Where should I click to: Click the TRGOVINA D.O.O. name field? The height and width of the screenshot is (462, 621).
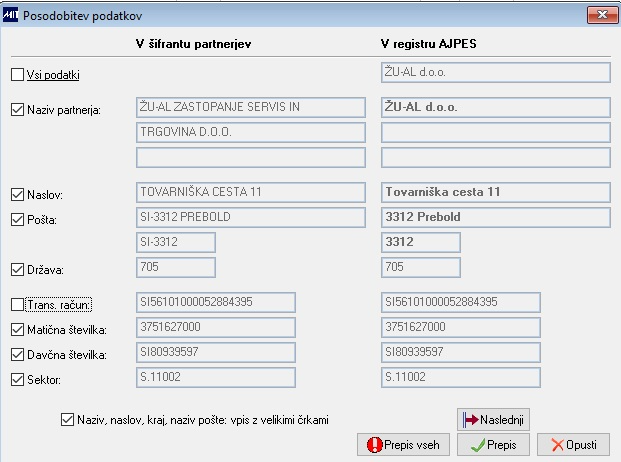(x=251, y=132)
